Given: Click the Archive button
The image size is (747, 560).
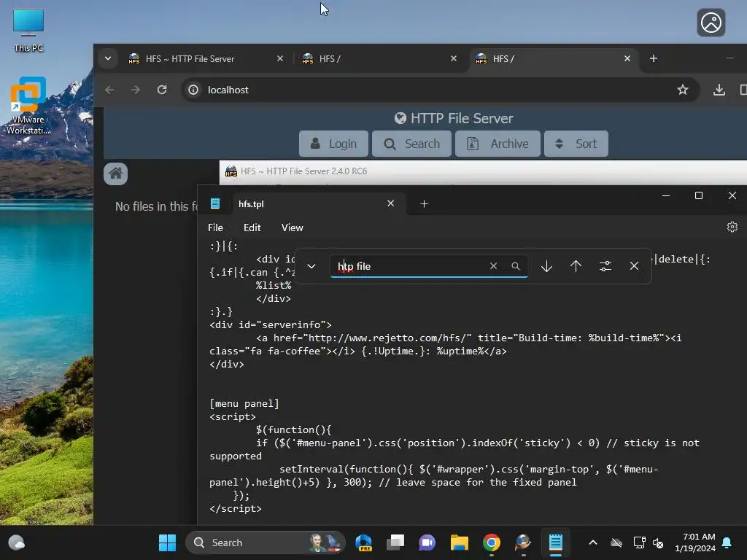Looking at the screenshot, I should point(498,144).
